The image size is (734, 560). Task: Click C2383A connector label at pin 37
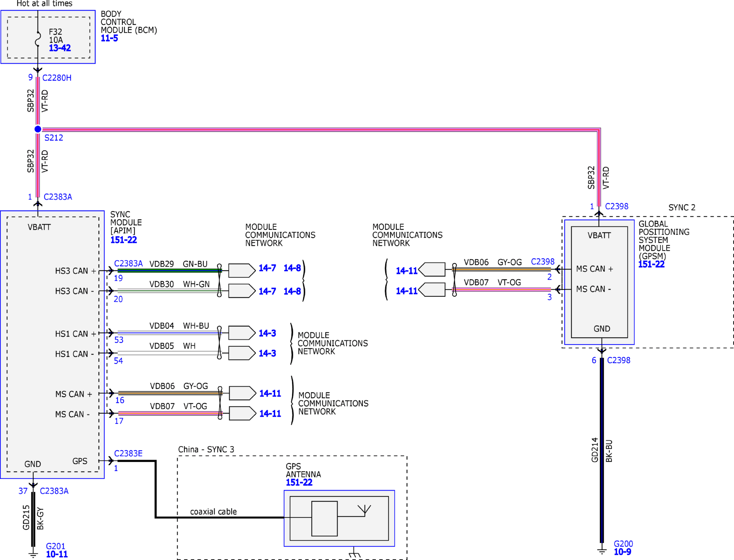[x=54, y=491]
